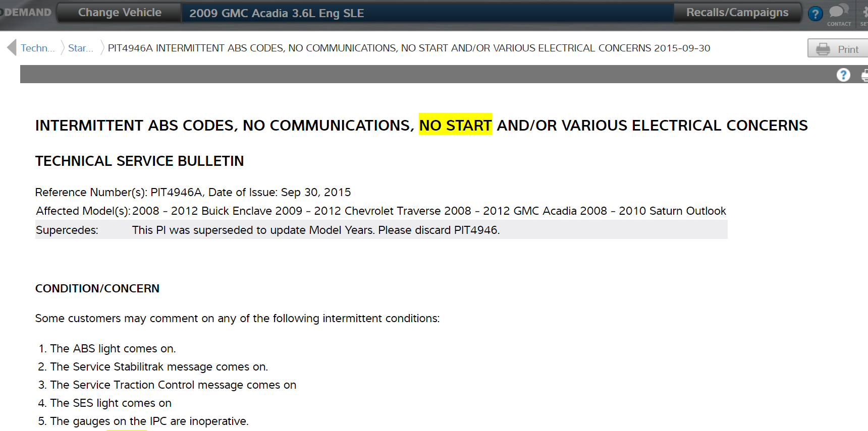This screenshot has width=868, height=431.
Task: Click the CONDITION/CONCERN heading
Action: pyautogui.click(x=97, y=288)
